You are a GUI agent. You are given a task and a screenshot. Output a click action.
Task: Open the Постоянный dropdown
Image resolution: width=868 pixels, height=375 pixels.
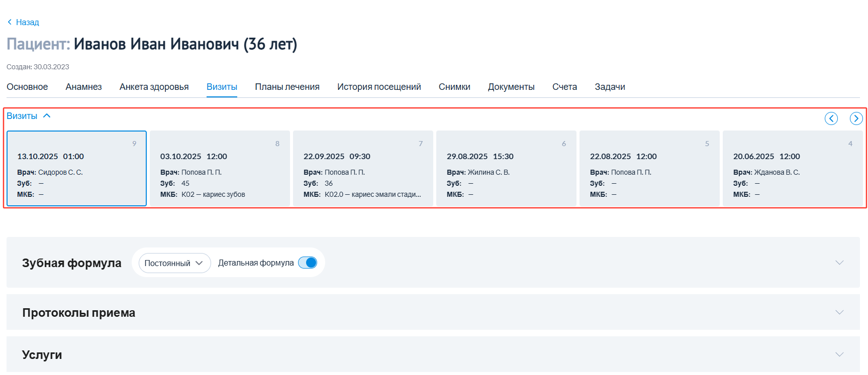click(x=174, y=263)
